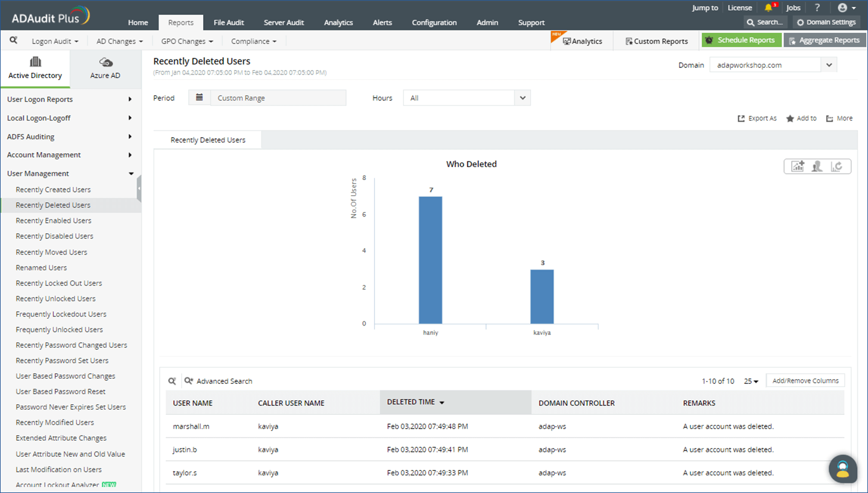Open Search from the top bar
The height and width of the screenshot is (493, 868).
click(764, 22)
